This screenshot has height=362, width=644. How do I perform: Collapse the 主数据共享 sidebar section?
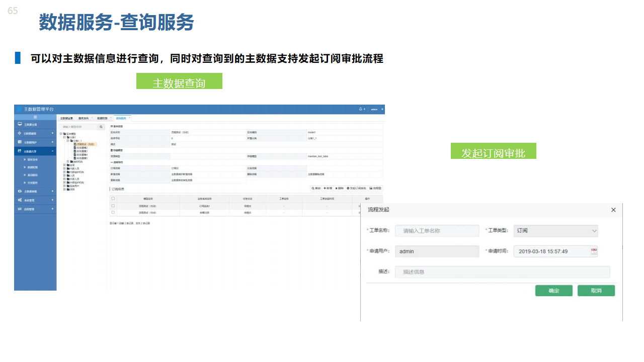pos(52,151)
